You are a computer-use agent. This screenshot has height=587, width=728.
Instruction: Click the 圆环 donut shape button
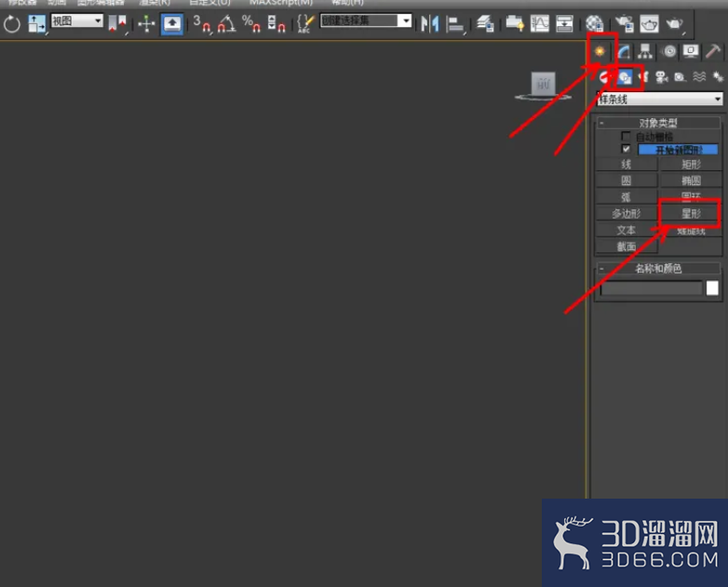691,195
